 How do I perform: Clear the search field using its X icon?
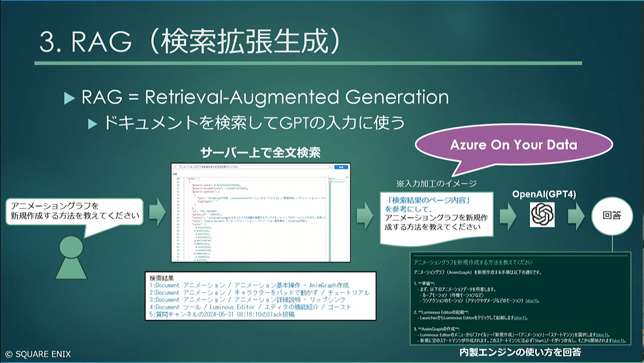330,167
